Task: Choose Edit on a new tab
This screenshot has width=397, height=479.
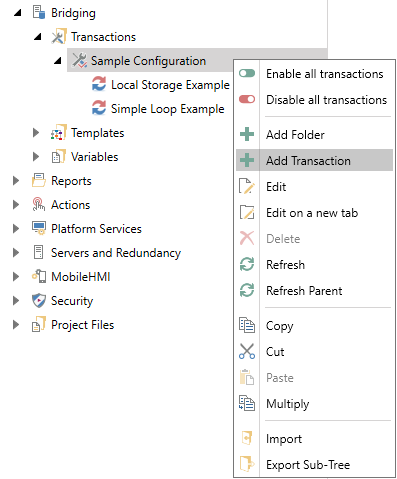Action: (x=314, y=212)
